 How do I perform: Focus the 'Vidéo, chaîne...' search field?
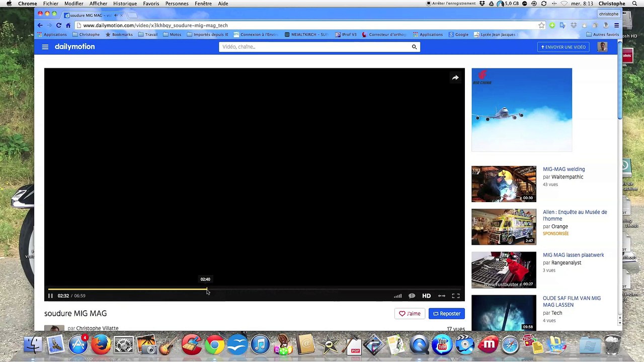tap(314, 47)
